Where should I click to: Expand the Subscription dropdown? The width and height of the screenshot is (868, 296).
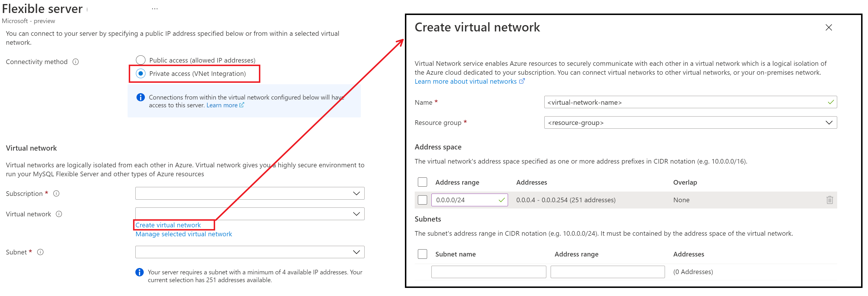(x=250, y=193)
